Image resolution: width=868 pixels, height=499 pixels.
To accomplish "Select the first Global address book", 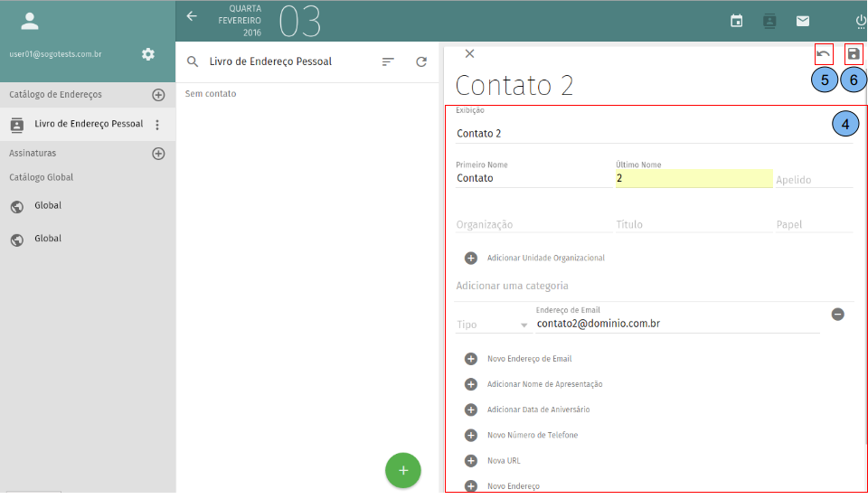I will pos(48,206).
